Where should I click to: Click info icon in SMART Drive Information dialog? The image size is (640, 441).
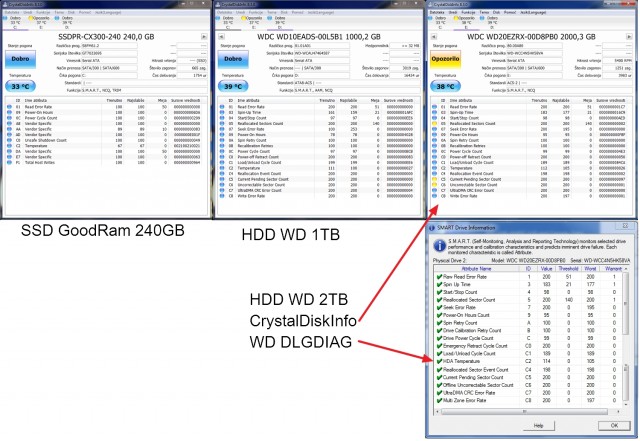[439, 246]
